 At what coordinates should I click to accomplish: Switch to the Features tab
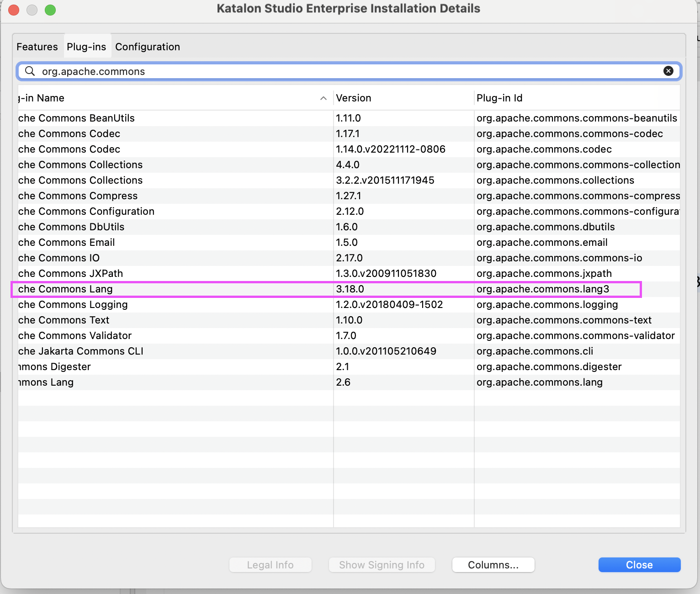[x=37, y=46]
